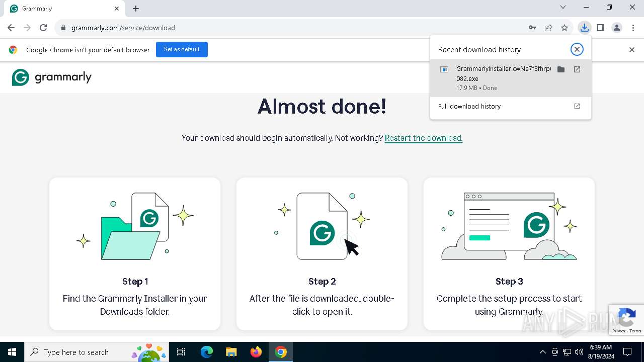
Task: Click the reCAPTCHA Terms link
Action: coord(635,331)
